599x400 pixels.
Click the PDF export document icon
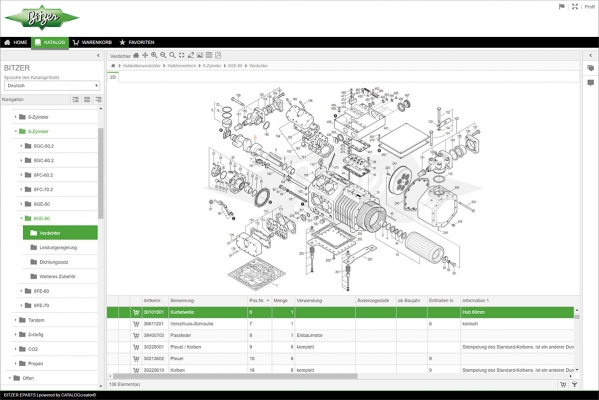point(218,55)
